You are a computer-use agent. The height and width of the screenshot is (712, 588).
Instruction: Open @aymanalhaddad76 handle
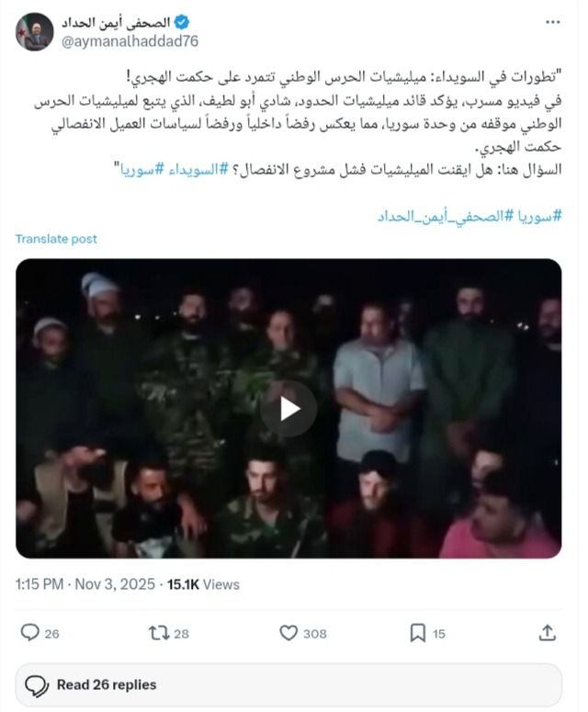click(130, 41)
